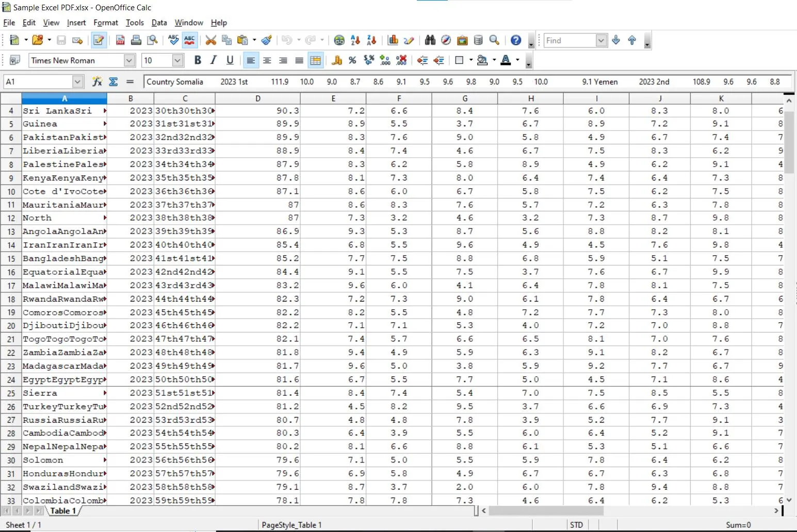This screenshot has height=532, width=797.
Task: Open the Navigator with the compass icon
Action: [x=446, y=40]
